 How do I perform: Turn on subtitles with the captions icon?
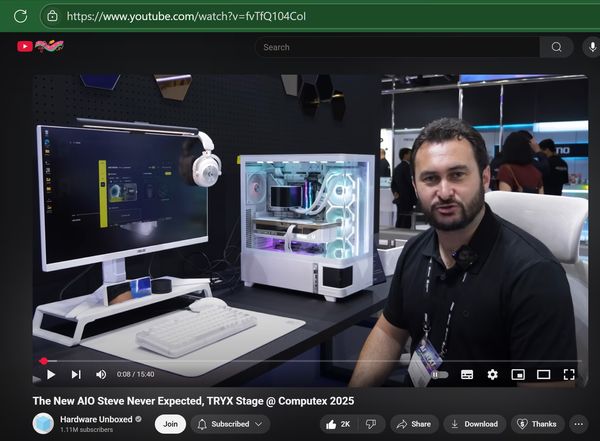point(467,375)
